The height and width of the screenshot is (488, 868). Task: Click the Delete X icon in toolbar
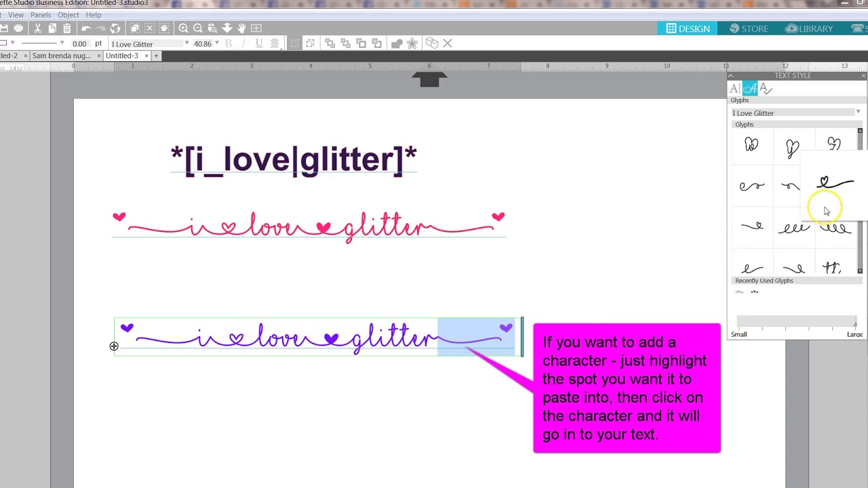448,43
